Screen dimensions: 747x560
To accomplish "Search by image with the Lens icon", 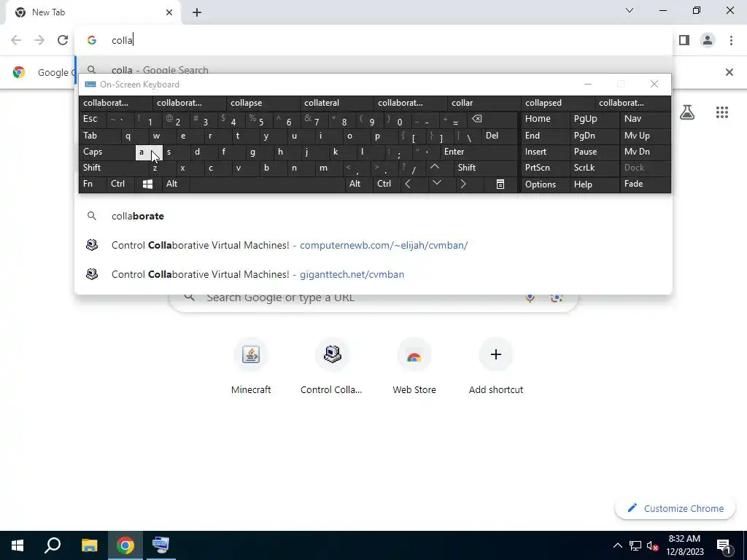I will [556, 298].
